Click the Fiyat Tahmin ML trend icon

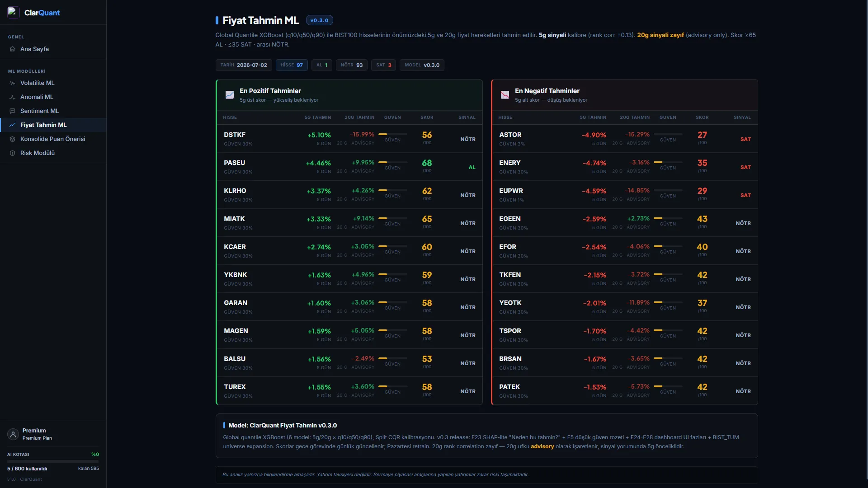pyautogui.click(x=12, y=125)
